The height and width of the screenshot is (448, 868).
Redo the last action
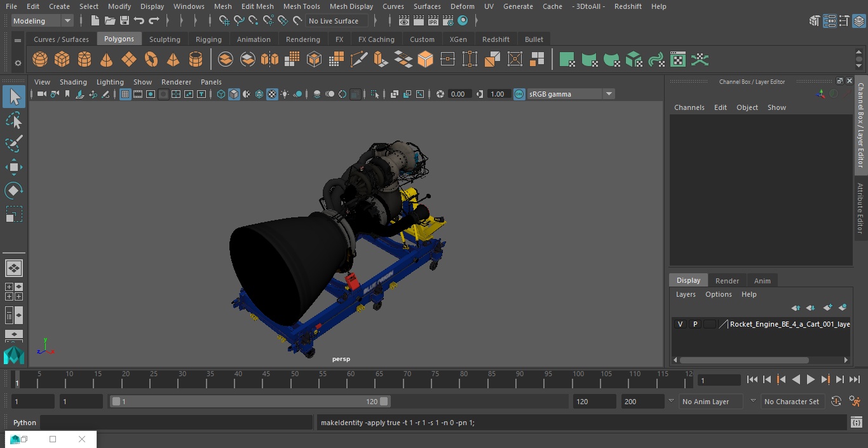point(154,21)
